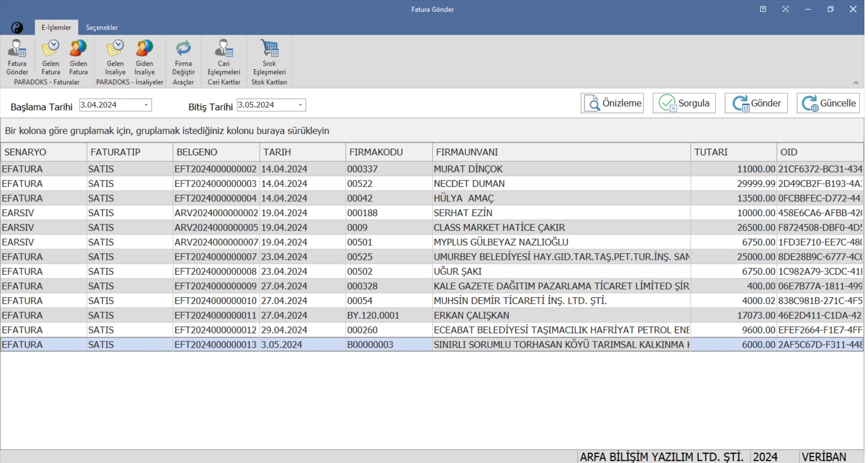868x463 pixels.
Task: Switch to the E-İşlemler tab
Action: (56, 27)
